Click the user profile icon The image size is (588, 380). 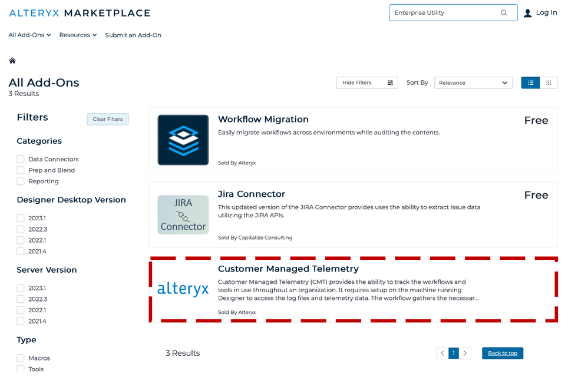point(528,13)
